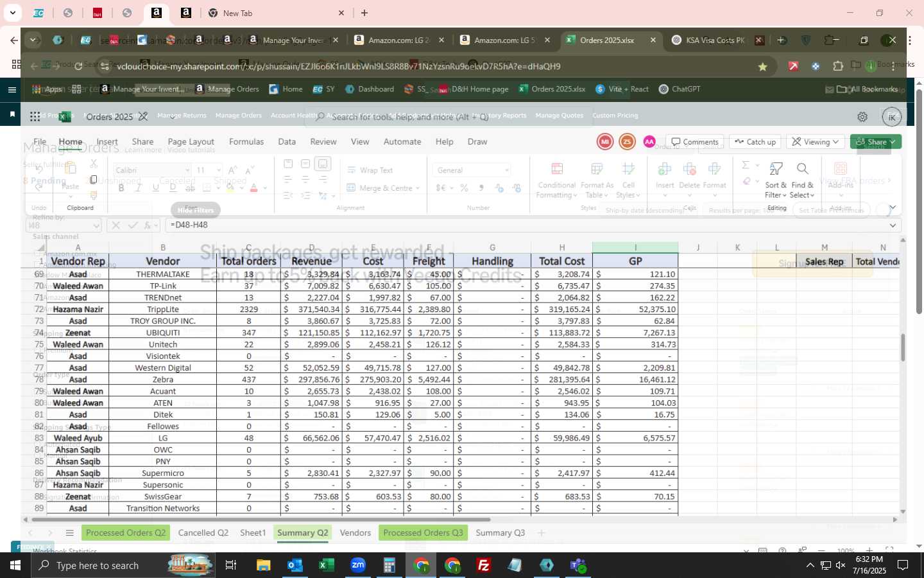Open Excel settings gear icon
The height and width of the screenshot is (578, 924).
(x=862, y=117)
